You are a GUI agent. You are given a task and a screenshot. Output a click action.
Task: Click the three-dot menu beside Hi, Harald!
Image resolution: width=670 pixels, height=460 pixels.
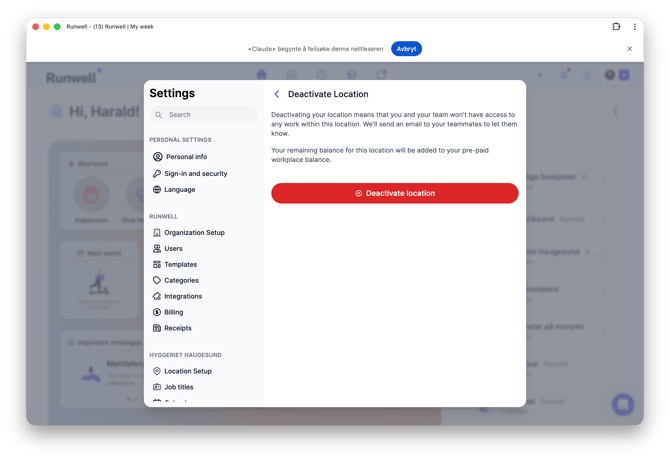(615, 111)
